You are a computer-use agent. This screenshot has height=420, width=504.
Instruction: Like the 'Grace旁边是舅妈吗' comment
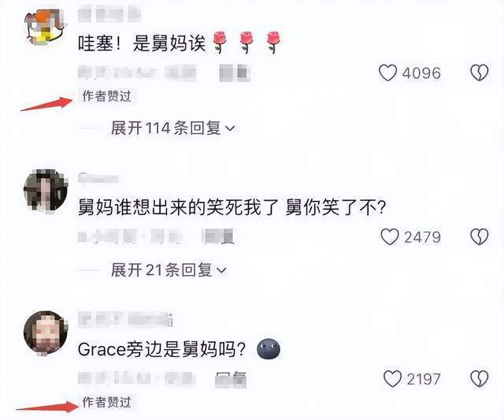click(392, 379)
